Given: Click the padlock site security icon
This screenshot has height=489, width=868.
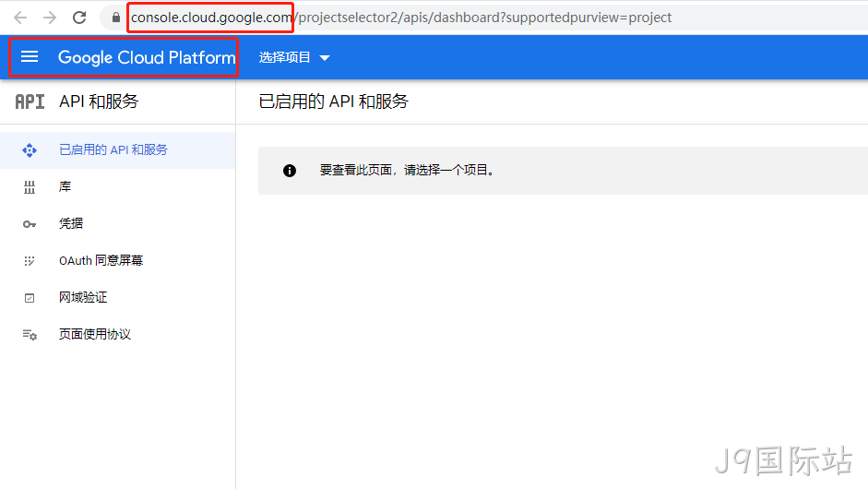Looking at the screenshot, I should (115, 18).
